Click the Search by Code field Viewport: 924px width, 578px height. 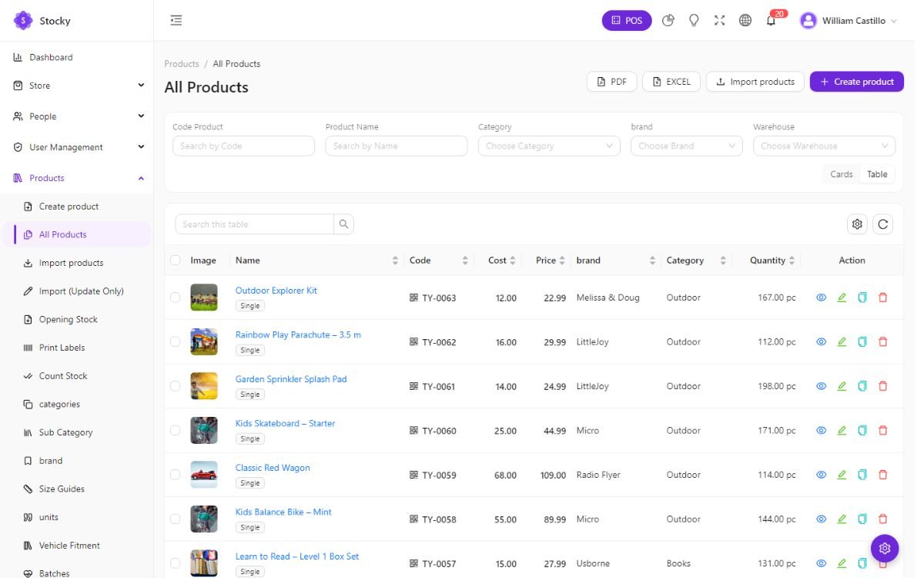[x=243, y=146]
